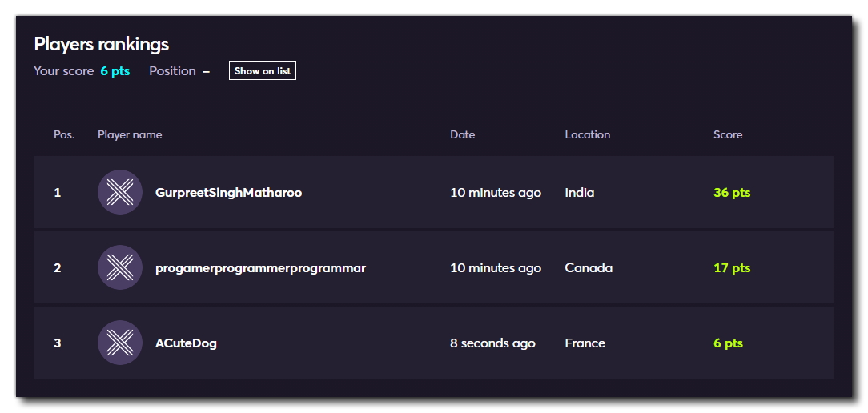Screen dimensions: 868x413
Task: Click the Location column header
Action: pos(587,134)
